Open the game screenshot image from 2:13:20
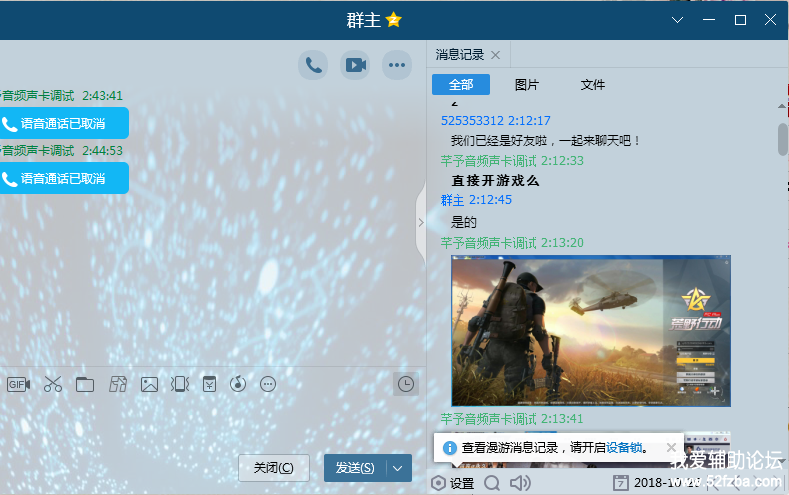The height and width of the screenshot is (495, 789). (591, 331)
